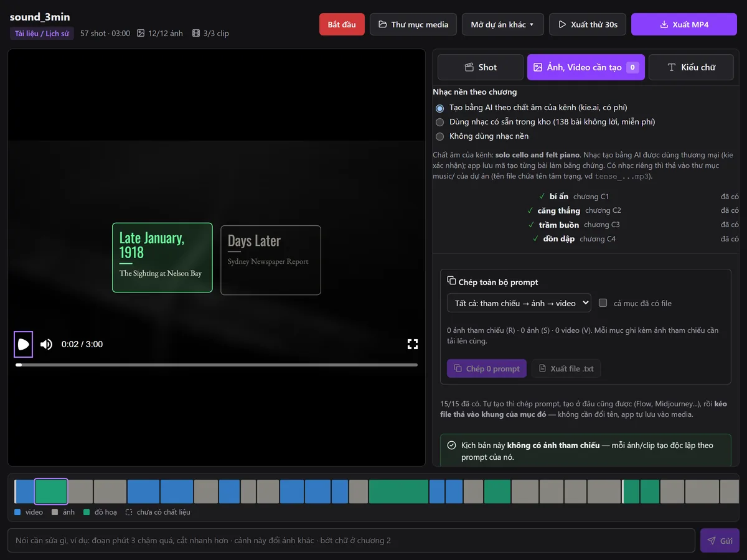Click the '12/12 ảnh' counter in the header
Image resolution: width=747 pixels, height=560 pixels.
coord(160,34)
